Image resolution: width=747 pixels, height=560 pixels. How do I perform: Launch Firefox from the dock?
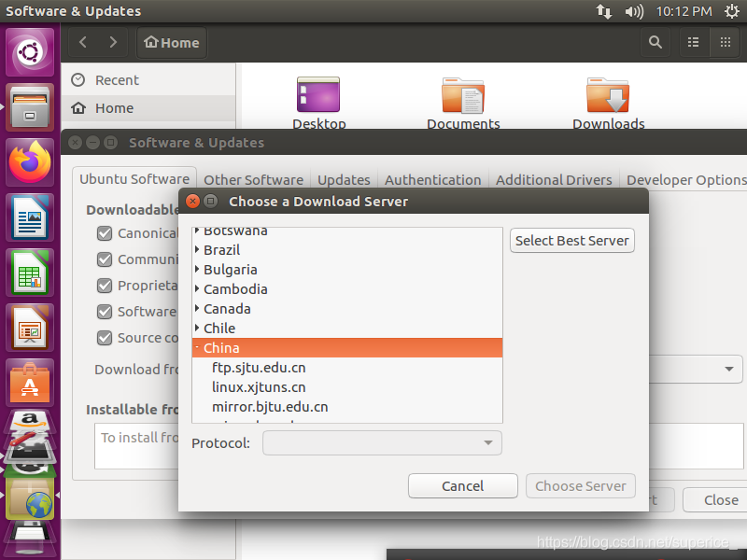coord(30,162)
